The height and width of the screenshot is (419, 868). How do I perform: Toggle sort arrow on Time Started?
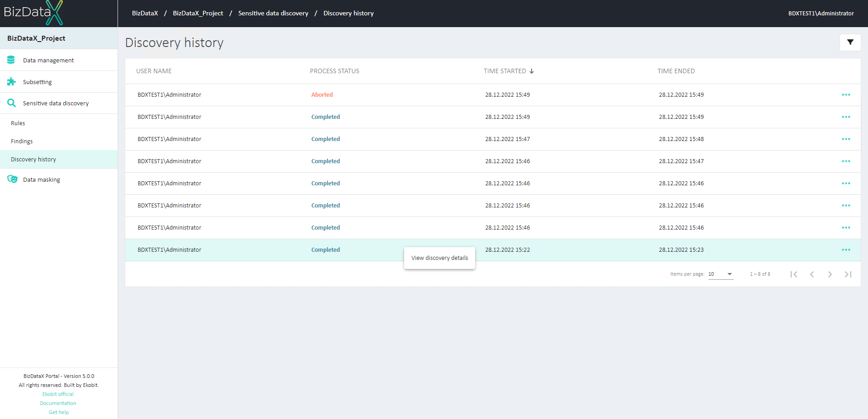pyautogui.click(x=532, y=71)
